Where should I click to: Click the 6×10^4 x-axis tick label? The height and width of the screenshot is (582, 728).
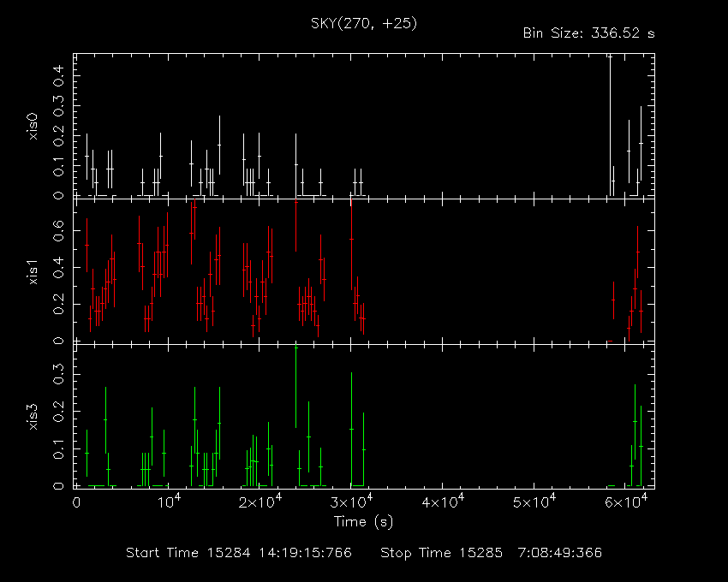coord(626,502)
